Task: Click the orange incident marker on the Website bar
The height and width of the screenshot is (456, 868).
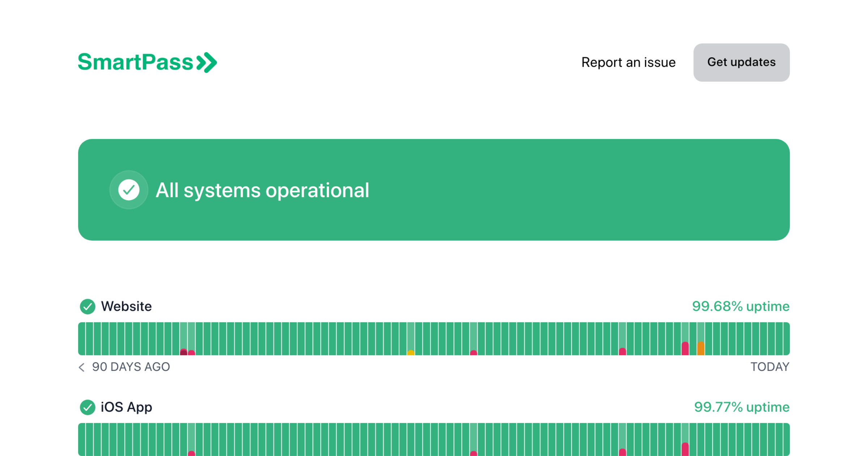Action: [x=702, y=349]
